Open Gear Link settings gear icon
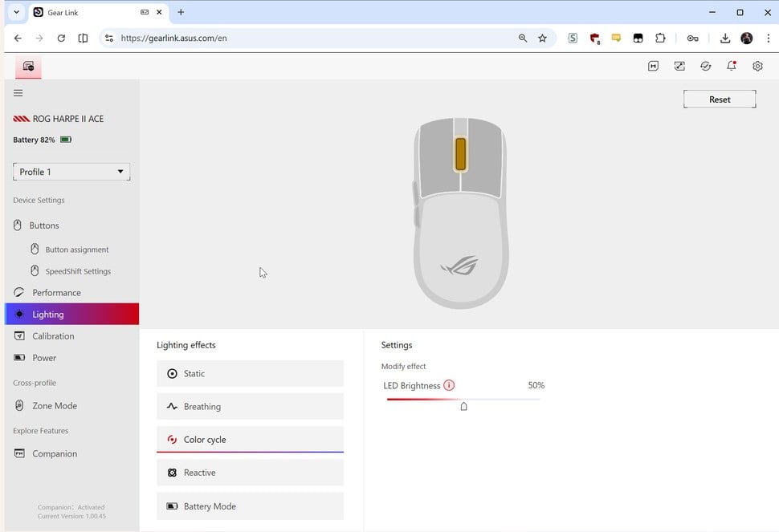Screen dimensions: 779x532 click(757, 66)
